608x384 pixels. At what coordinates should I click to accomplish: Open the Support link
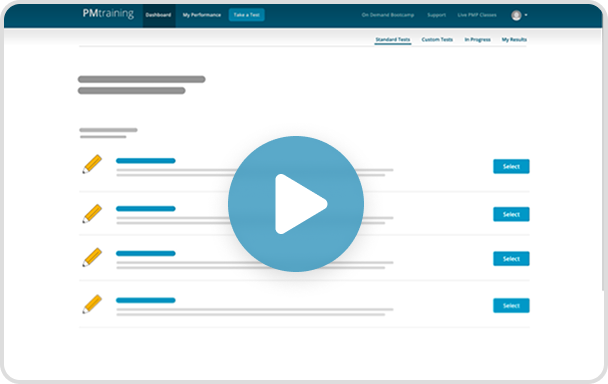pos(437,15)
